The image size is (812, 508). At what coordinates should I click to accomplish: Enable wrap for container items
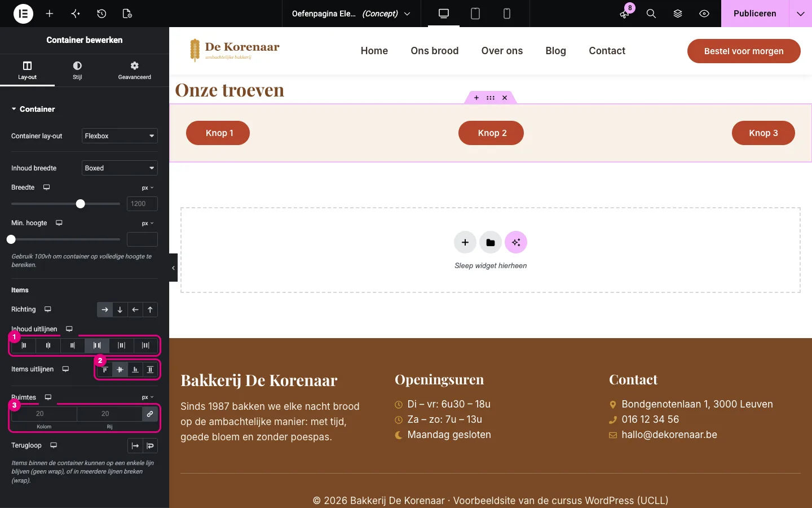point(150,446)
